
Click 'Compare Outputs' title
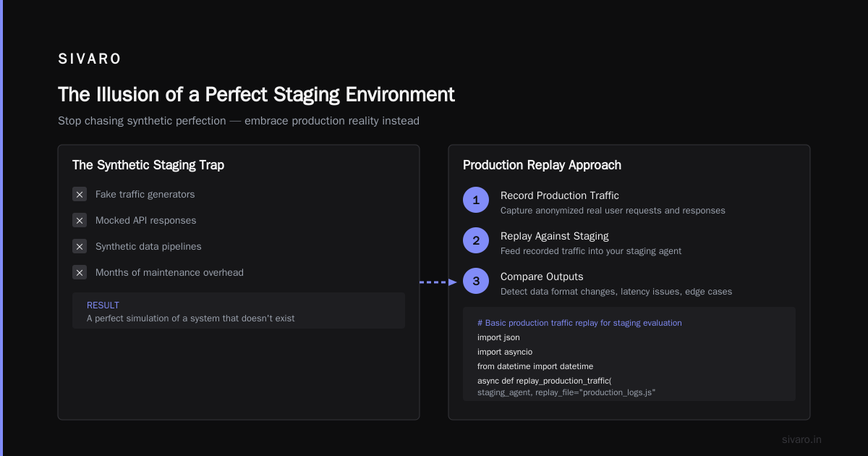[x=542, y=276]
